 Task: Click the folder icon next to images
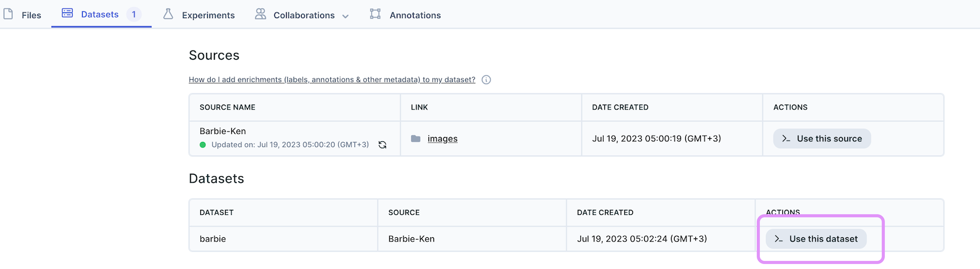click(x=416, y=139)
